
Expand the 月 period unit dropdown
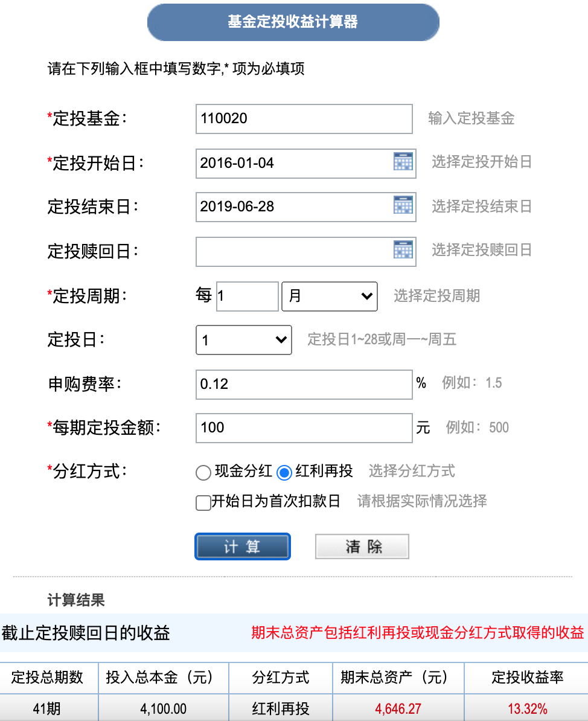tap(330, 296)
